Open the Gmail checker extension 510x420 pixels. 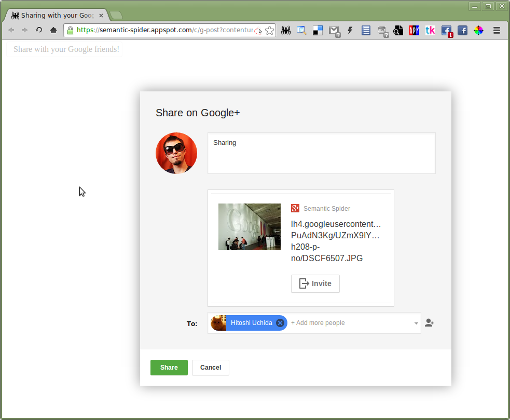point(334,31)
